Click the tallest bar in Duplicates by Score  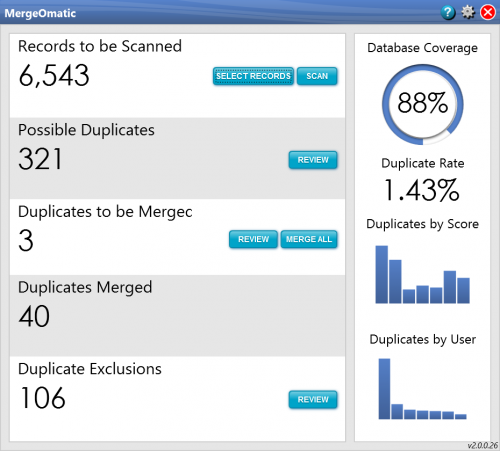coord(382,274)
